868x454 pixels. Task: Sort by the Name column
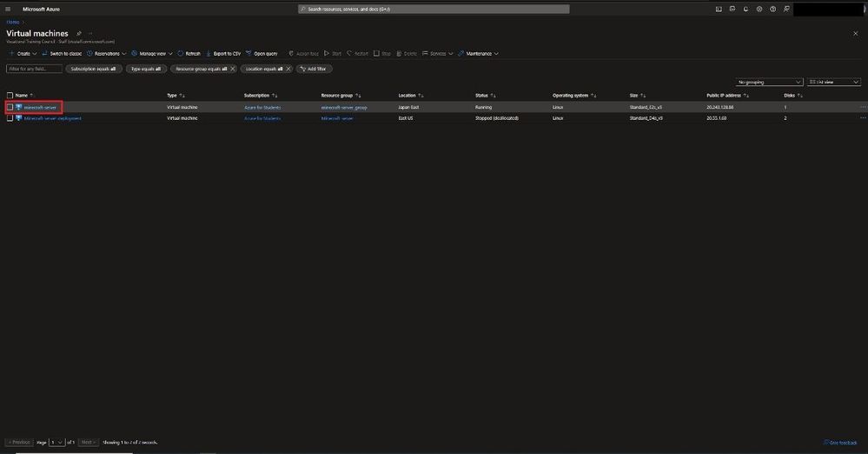[24, 96]
